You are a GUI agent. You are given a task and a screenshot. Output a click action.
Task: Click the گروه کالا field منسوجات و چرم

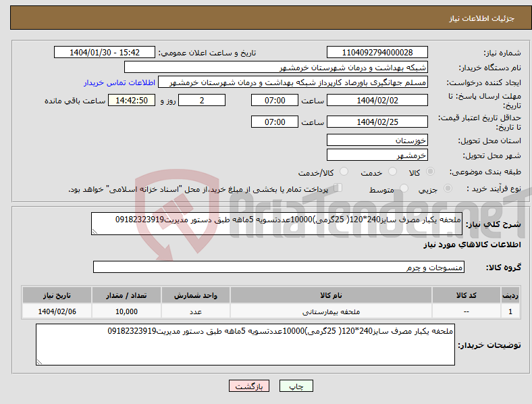(x=279, y=267)
